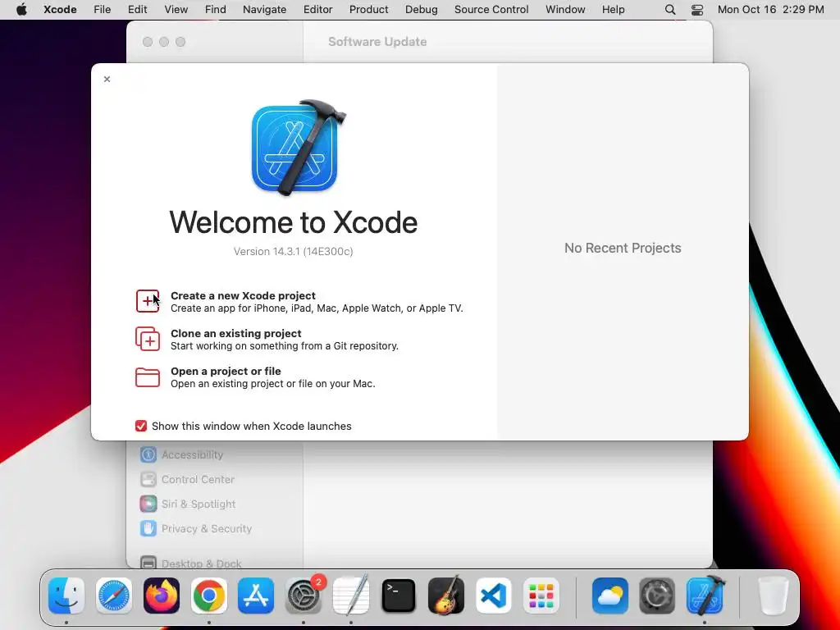This screenshot has width=840, height=630.
Task: Select Accessibility in System Settings sidebar
Action: click(x=192, y=454)
